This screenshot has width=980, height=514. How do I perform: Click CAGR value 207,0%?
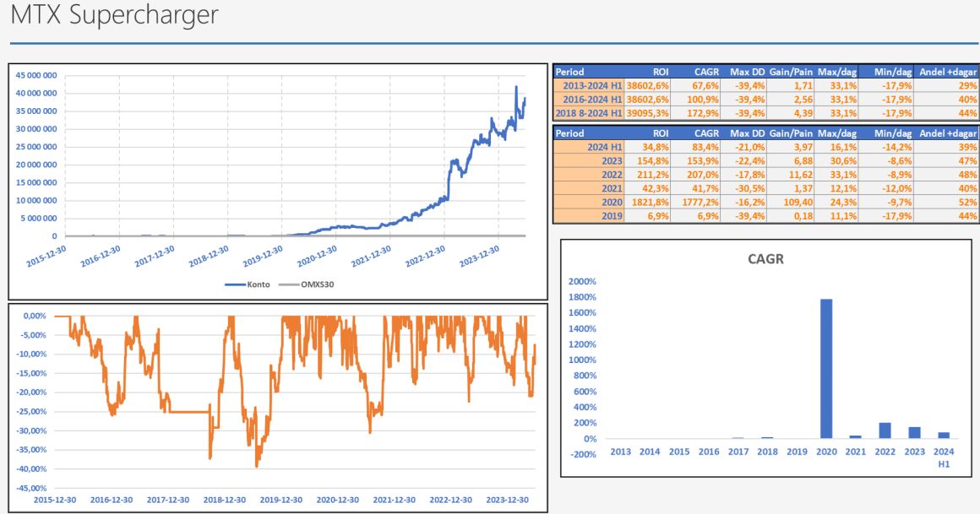click(x=703, y=174)
